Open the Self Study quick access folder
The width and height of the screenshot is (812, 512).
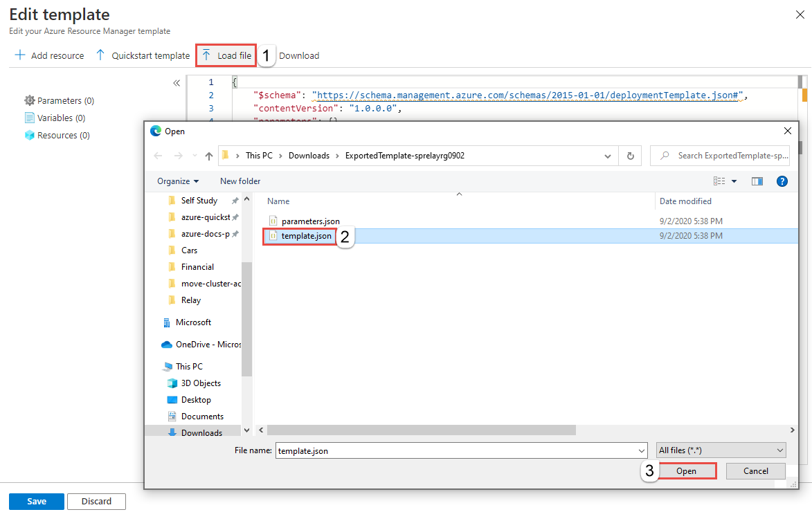point(199,201)
